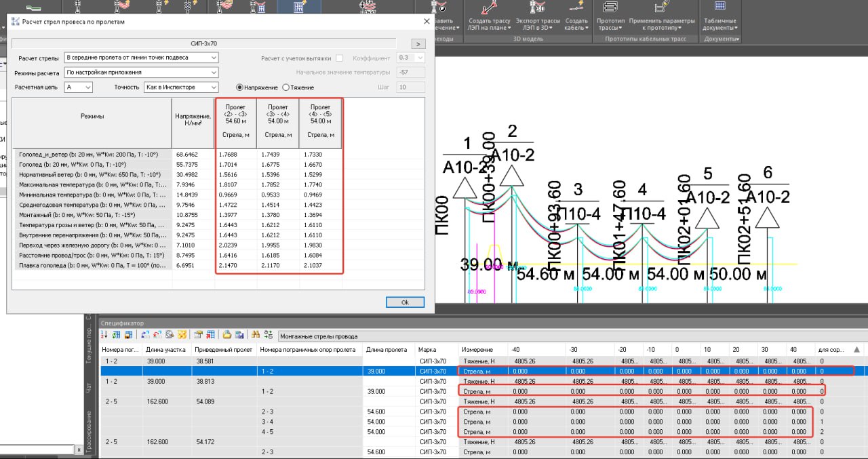Open the Табличные документы icon
This screenshot has height=459, width=868.
point(719,7)
